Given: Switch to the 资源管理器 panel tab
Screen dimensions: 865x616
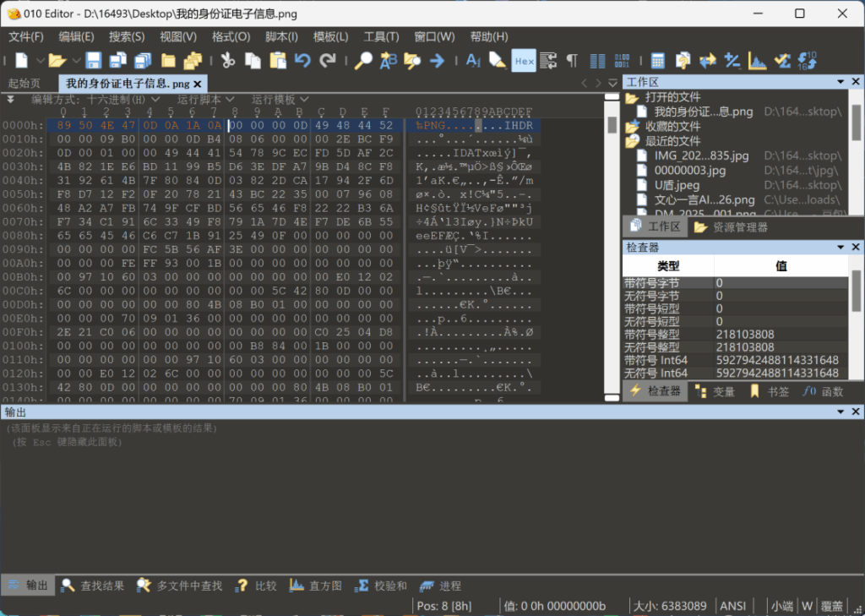Looking at the screenshot, I should tap(740, 227).
